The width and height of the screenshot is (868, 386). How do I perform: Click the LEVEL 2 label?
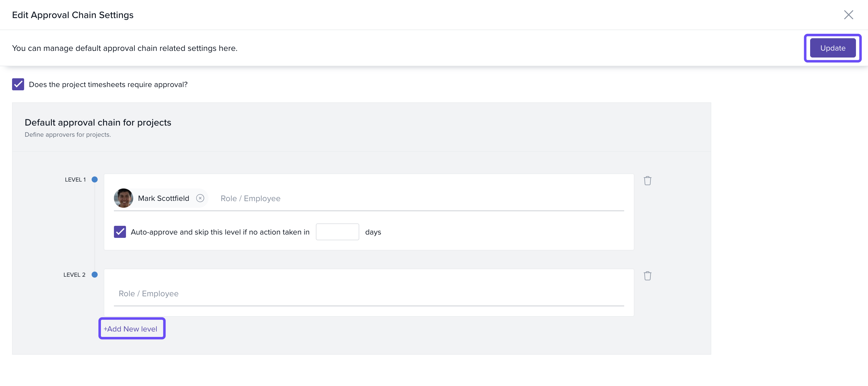click(74, 275)
